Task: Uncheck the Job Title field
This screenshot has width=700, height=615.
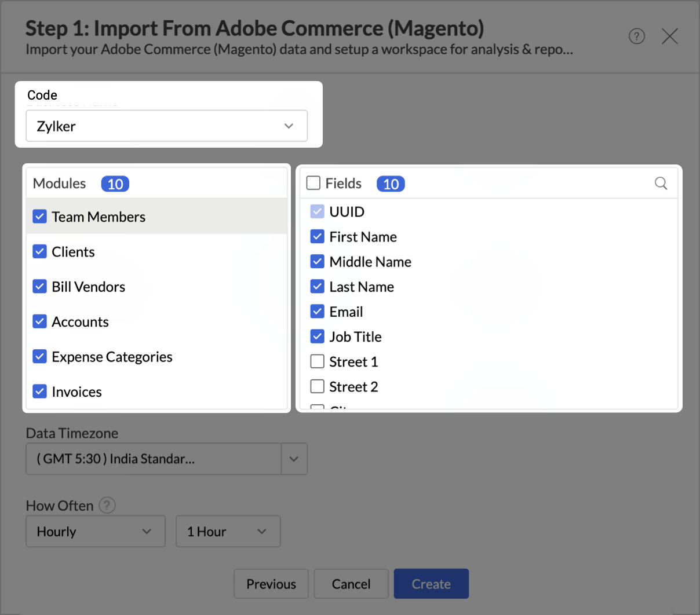Action: [318, 336]
